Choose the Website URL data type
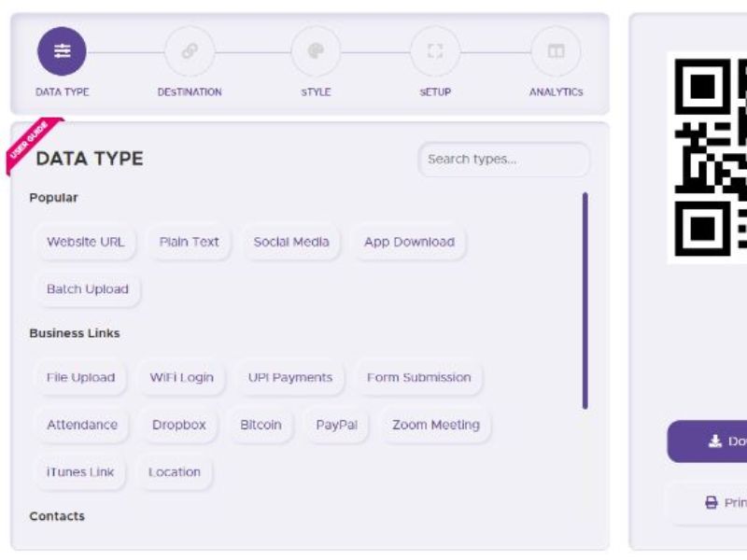The width and height of the screenshot is (747, 560). (x=85, y=242)
